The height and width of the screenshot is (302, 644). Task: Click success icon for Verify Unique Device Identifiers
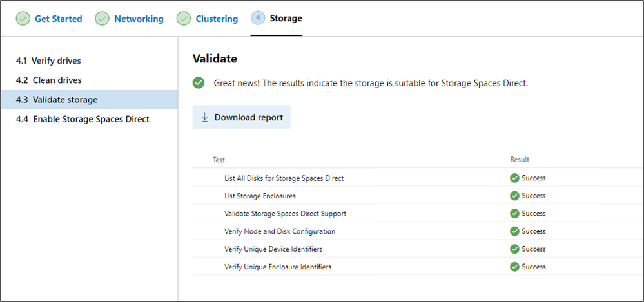pyautogui.click(x=514, y=249)
